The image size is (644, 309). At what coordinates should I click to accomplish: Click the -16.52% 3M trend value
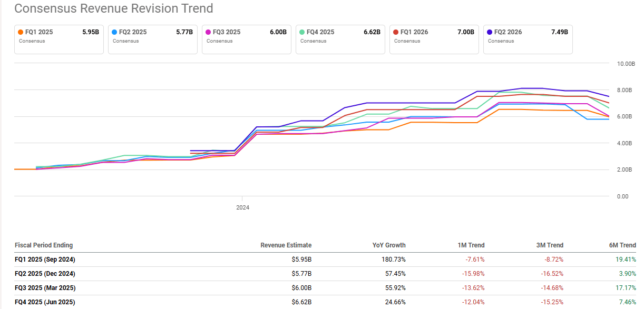pyautogui.click(x=552, y=274)
